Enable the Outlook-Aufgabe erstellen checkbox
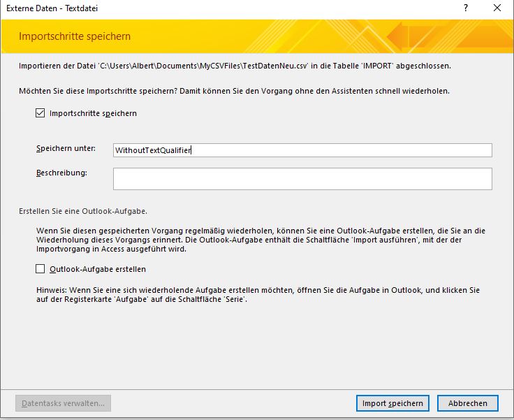This screenshot has width=514, height=420. (x=41, y=269)
